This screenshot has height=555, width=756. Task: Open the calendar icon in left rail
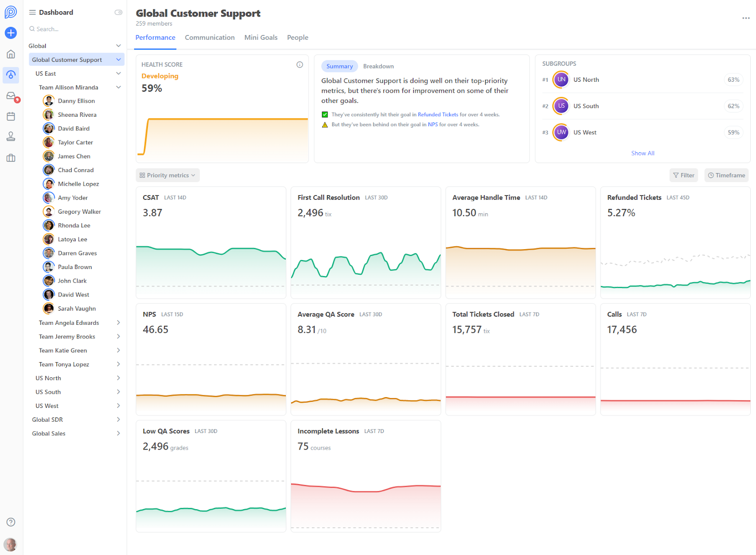tap(11, 116)
